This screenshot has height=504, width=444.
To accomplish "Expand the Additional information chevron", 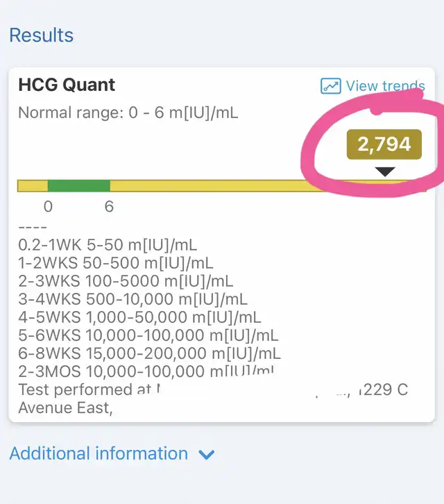I will tap(207, 455).
